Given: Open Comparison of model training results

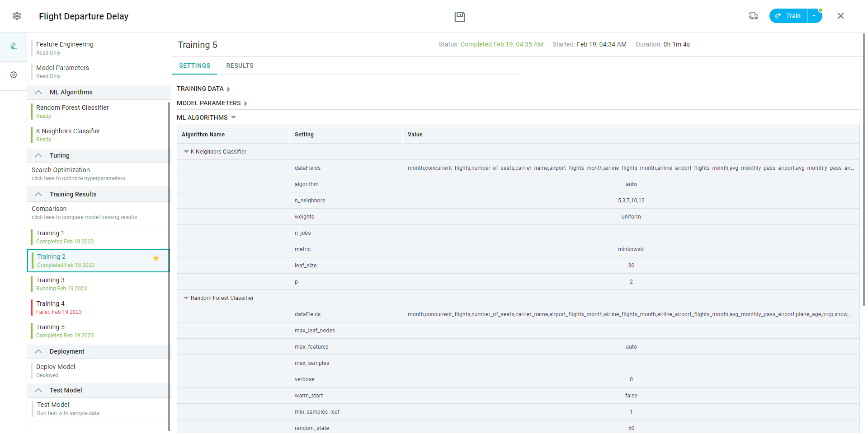Looking at the screenshot, I should point(84,213).
